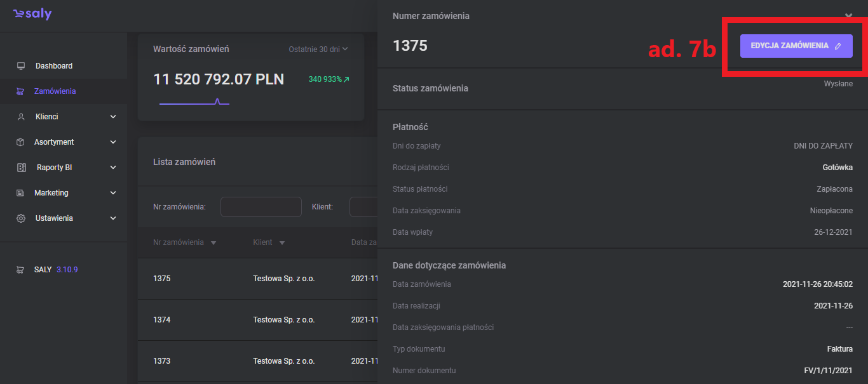Screen dimensions: 868x384
Task: Open the Dashboard menu item
Action: [54, 66]
